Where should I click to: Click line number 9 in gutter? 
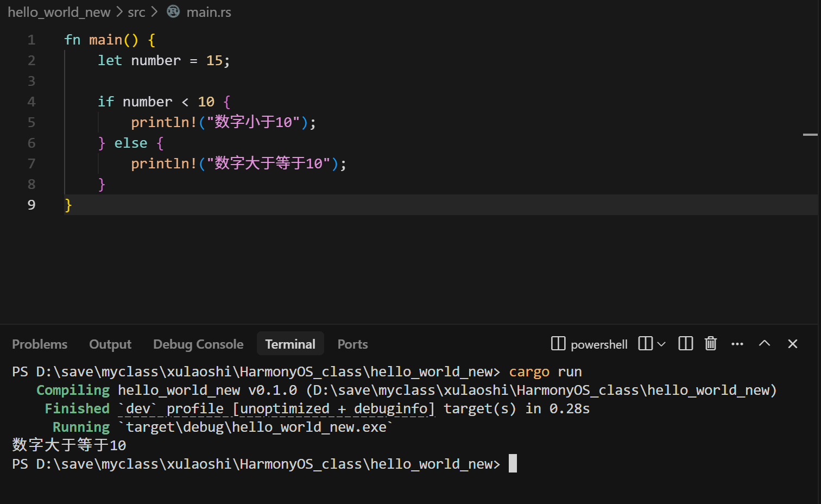[x=31, y=205]
